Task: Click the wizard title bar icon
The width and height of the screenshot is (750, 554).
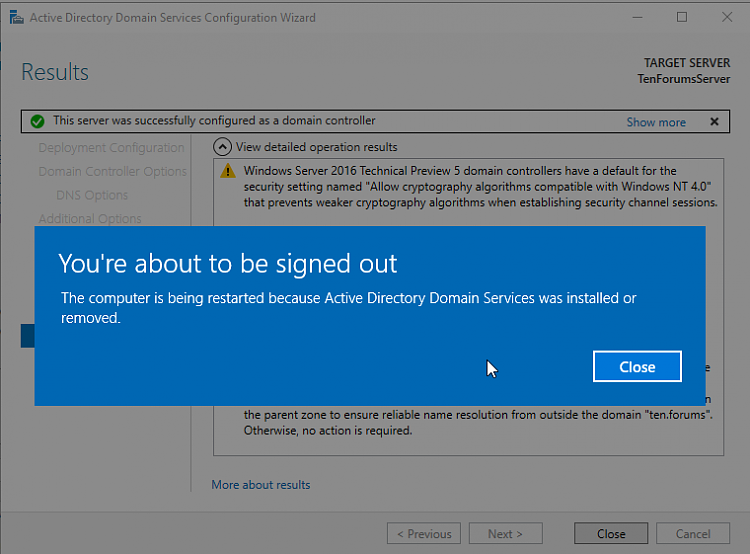Action: click(x=16, y=18)
